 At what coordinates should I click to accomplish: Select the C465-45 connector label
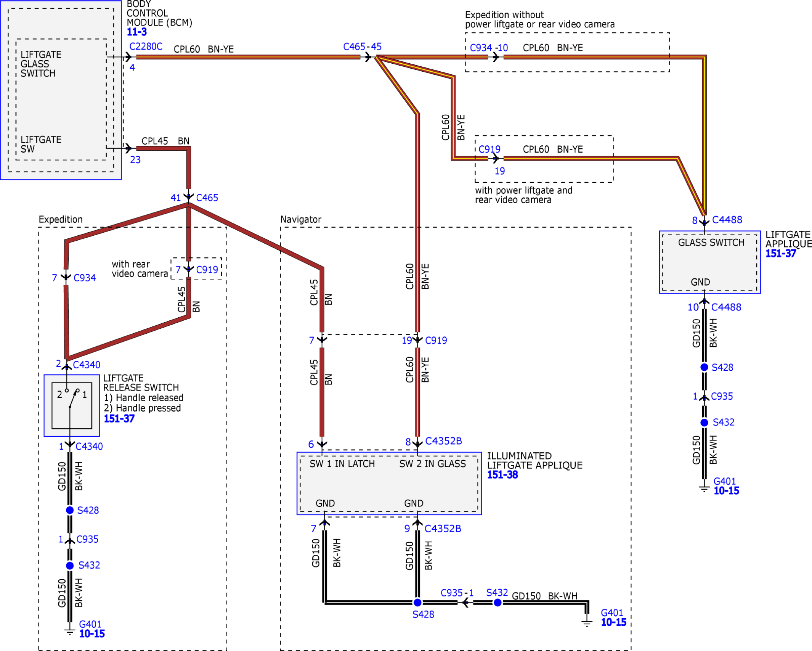tap(362, 47)
